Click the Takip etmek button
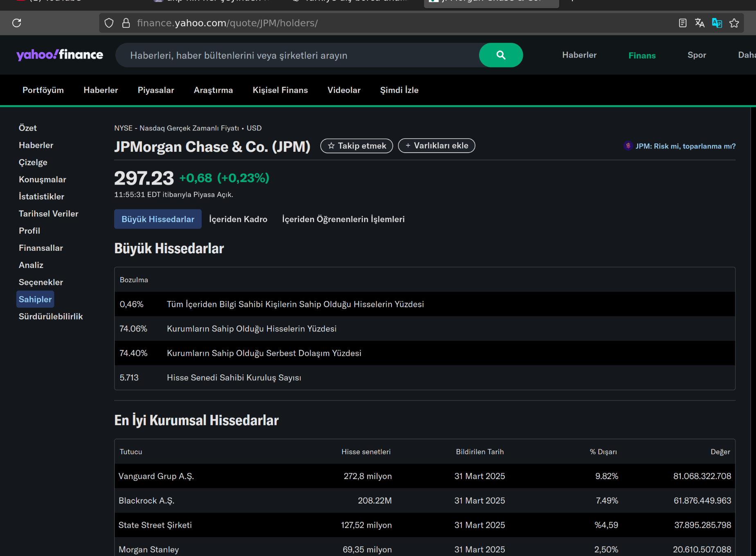The height and width of the screenshot is (556, 756). (x=357, y=146)
